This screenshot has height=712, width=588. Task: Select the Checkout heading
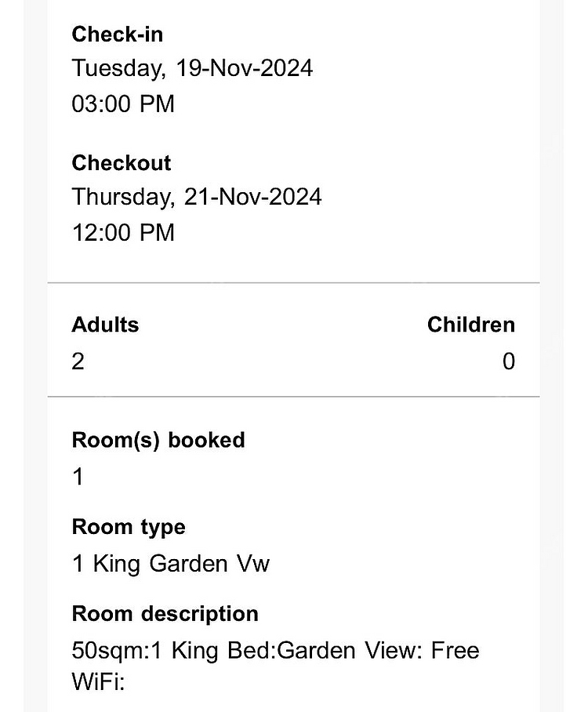click(x=122, y=163)
